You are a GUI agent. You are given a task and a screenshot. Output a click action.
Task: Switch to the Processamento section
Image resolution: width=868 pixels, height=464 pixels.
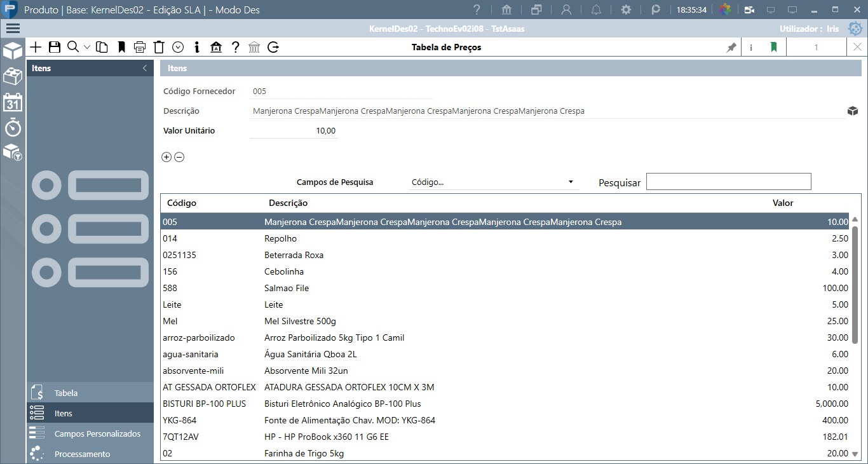(x=90, y=454)
